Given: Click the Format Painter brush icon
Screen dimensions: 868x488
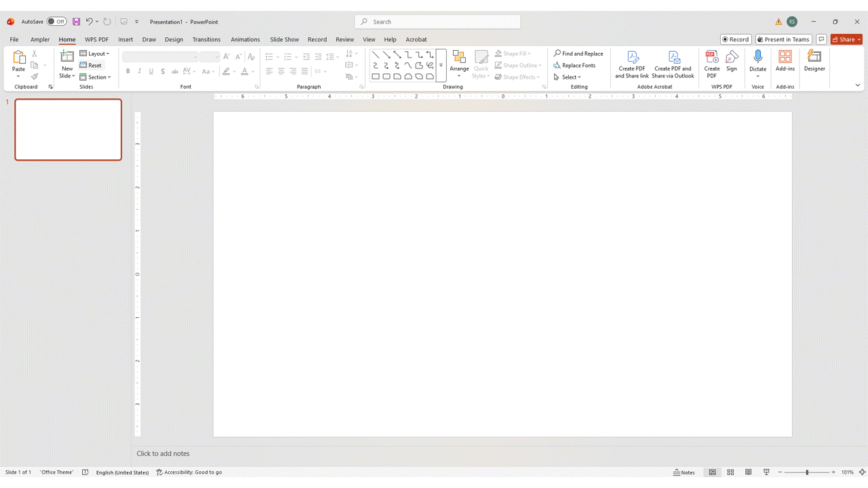Looking at the screenshot, I should click(x=35, y=77).
